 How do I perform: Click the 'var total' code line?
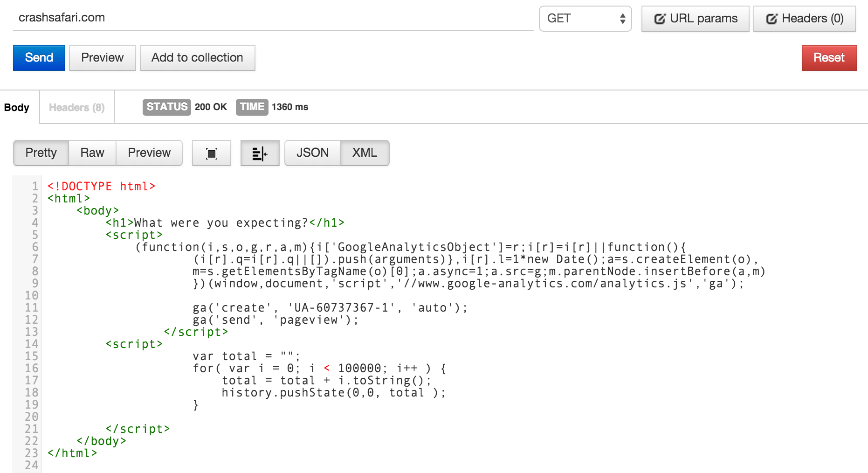point(247,356)
